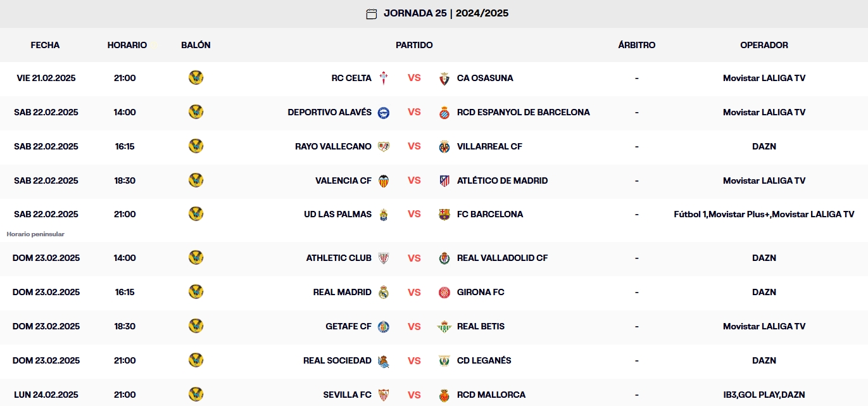Image resolution: width=868 pixels, height=406 pixels.
Task: Select the PARTIDO column header
Action: pos(414,45)
